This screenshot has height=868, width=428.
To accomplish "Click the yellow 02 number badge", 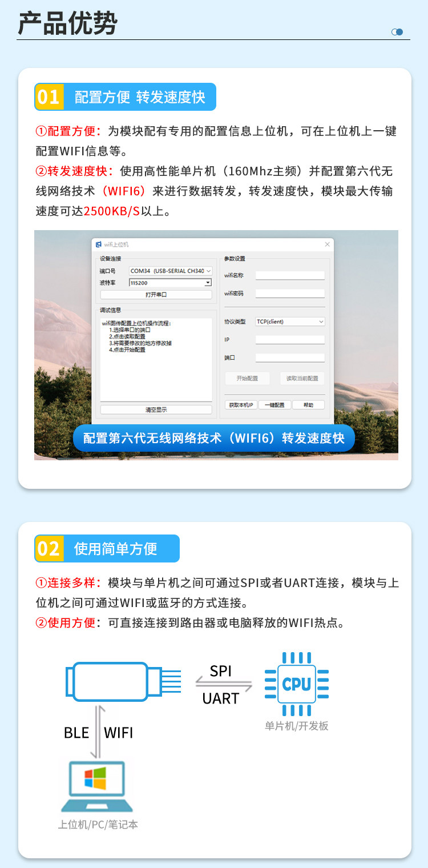I will (49, 549).
